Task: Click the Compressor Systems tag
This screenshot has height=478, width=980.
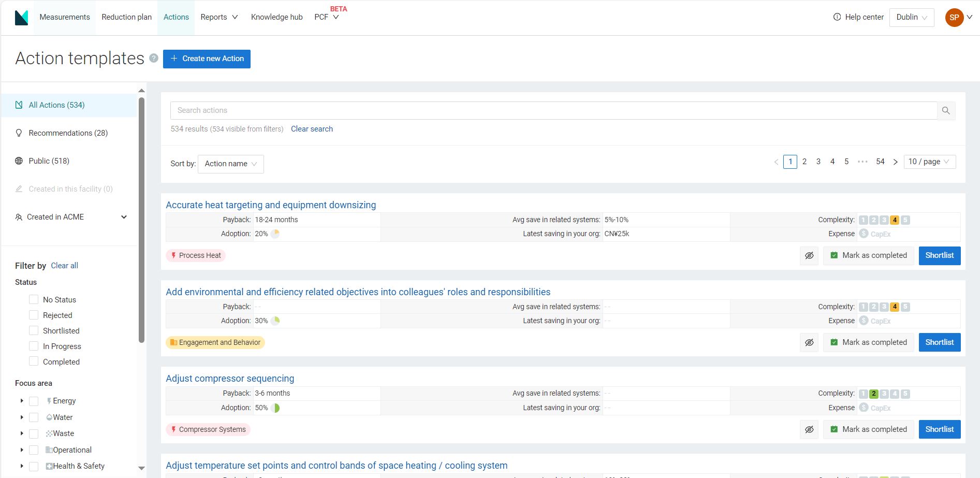Action: tap(208, 429)
